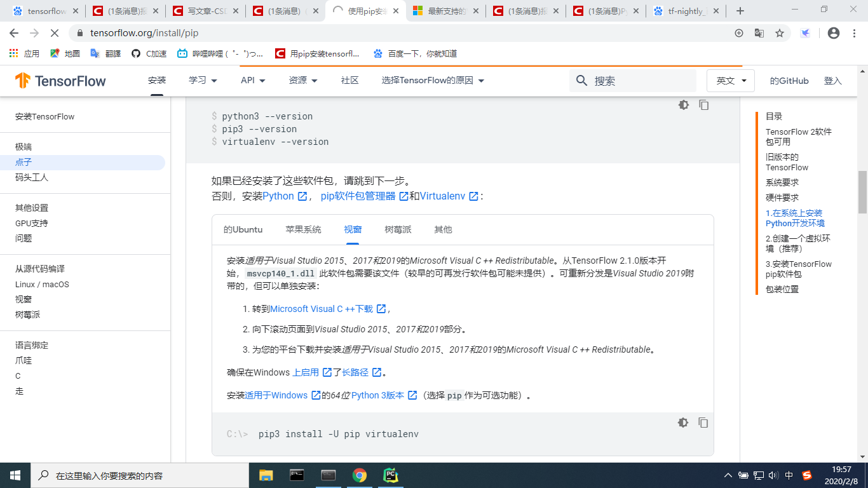
Task: Jump to 硬件要求 in table of contents
Action: tap(782, 198)
